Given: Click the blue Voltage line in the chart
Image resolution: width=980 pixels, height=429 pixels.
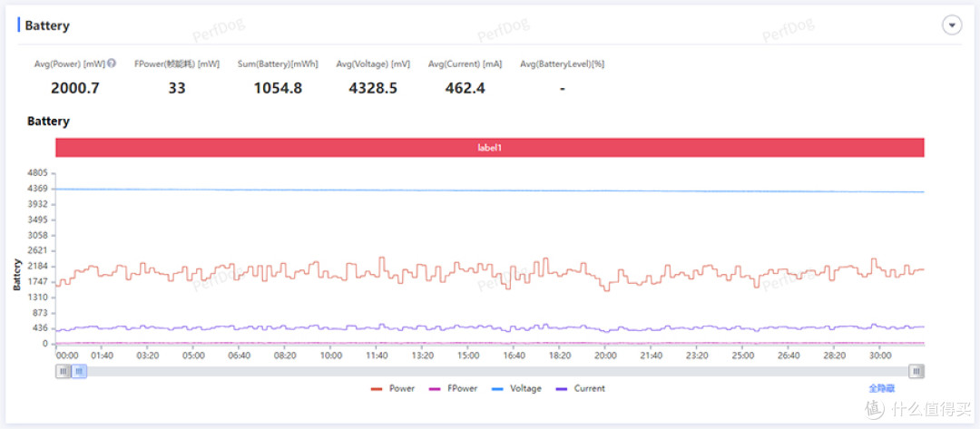Looking at the screenshot, I should tap(489, 190).
